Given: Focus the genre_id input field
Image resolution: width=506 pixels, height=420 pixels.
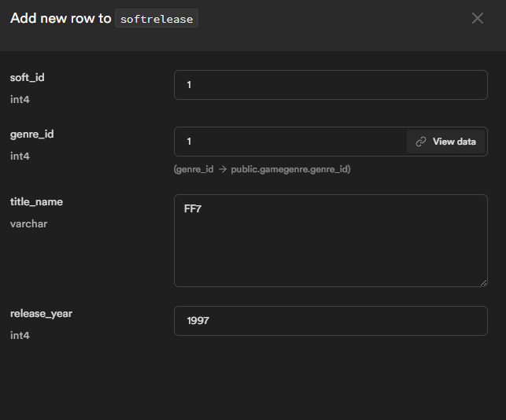Looking at the screenshot, I should click(290, 142).
